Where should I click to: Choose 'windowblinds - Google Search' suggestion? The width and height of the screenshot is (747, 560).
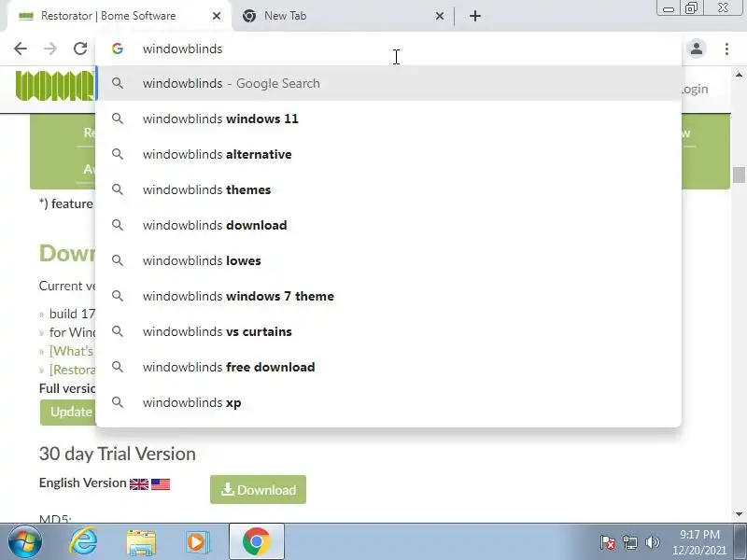(x=388, y=83)
